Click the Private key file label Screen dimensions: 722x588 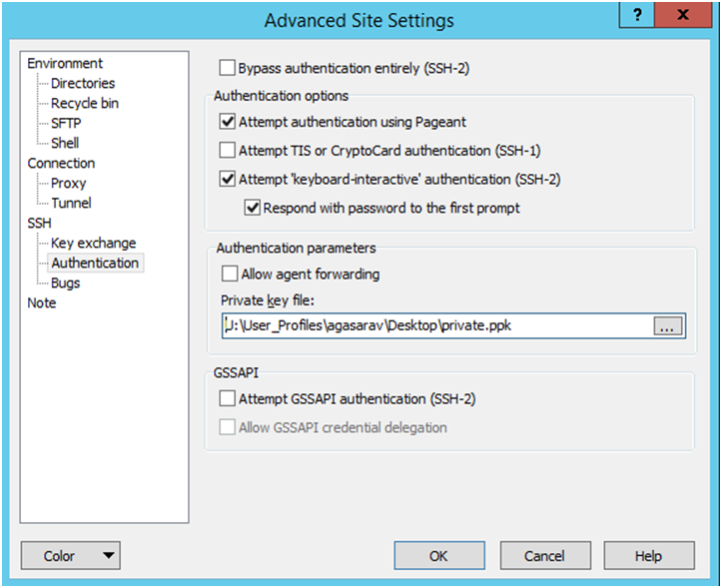click(x=268, y=300)
